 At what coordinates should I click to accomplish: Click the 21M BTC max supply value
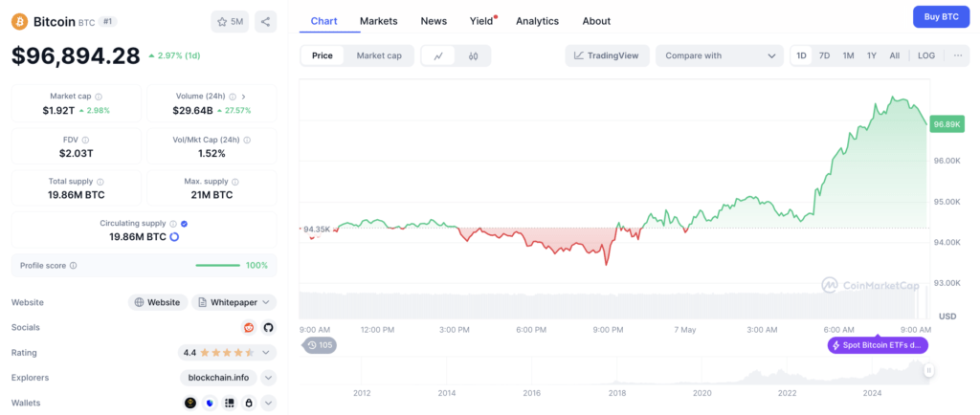click(x=212, y=195)
